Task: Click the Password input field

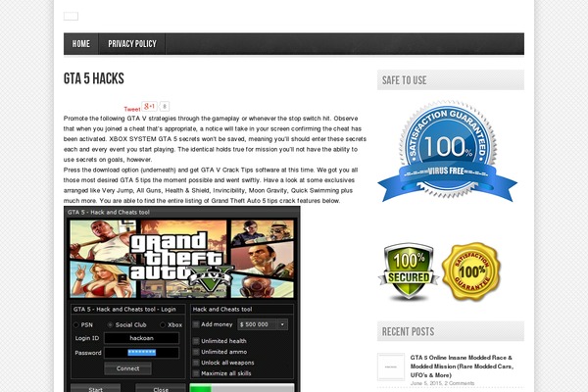Action: (x=141, y=353)
